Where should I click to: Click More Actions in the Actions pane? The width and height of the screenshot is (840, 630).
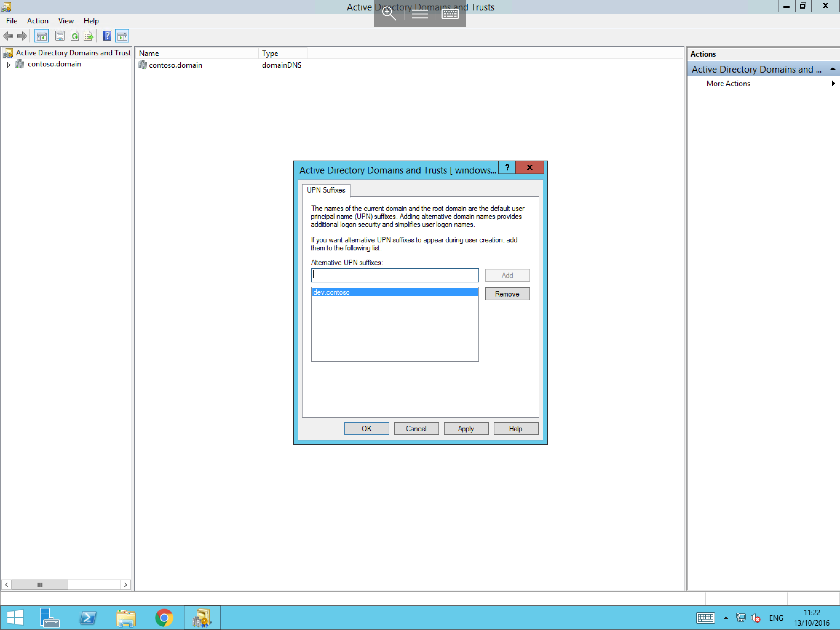(728, 84)
